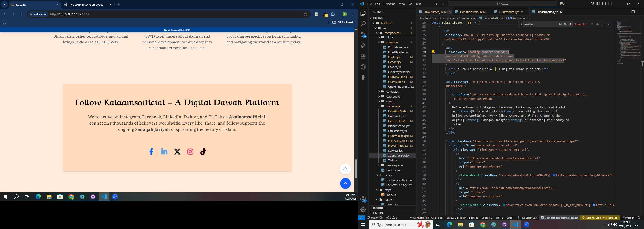Click the Copilot icon in the title bar
The image size is (644, 229).
(561, 4)
